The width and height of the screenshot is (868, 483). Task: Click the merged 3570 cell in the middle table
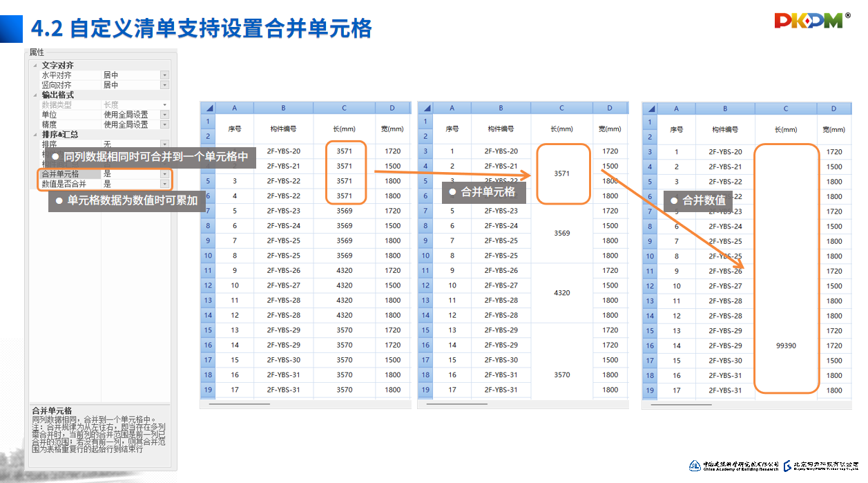[x=562, y=360]
